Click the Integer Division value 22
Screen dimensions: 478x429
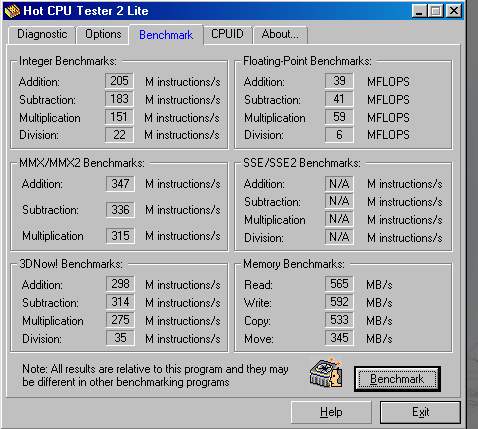pyautogui.click(x=119, y=135)
